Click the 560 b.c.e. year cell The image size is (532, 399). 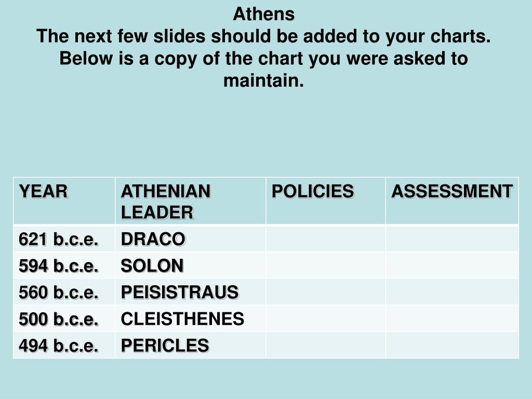click(64, 292)
